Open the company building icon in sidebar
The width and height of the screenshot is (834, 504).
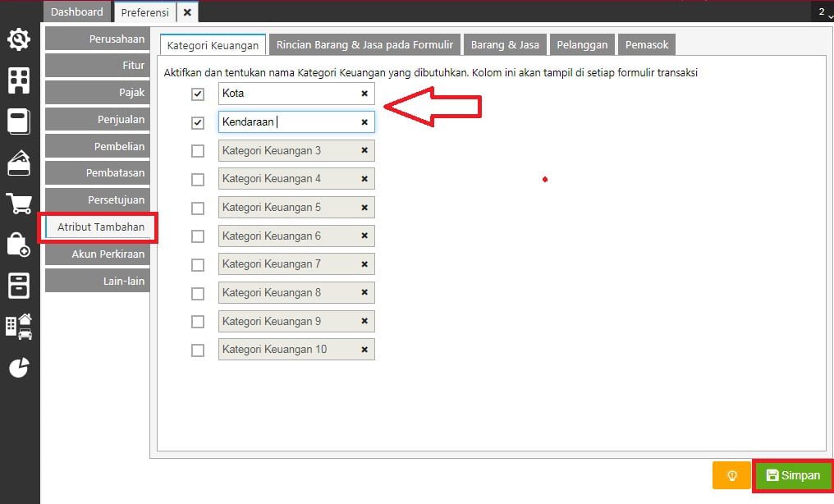click(x=19, y=80)
